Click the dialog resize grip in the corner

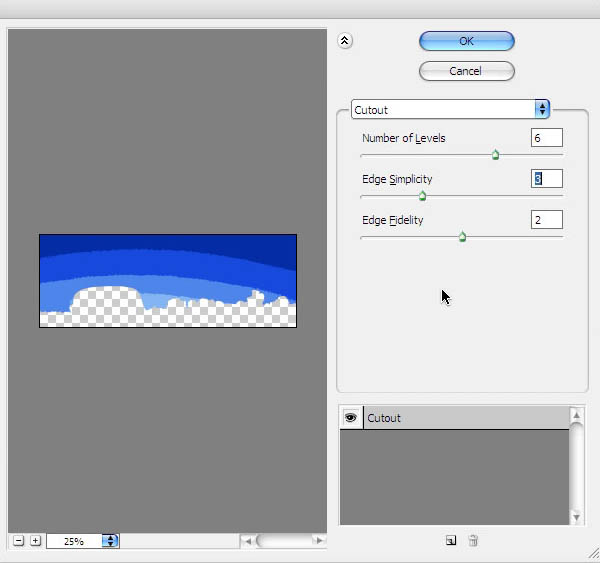tap(594, 554)
